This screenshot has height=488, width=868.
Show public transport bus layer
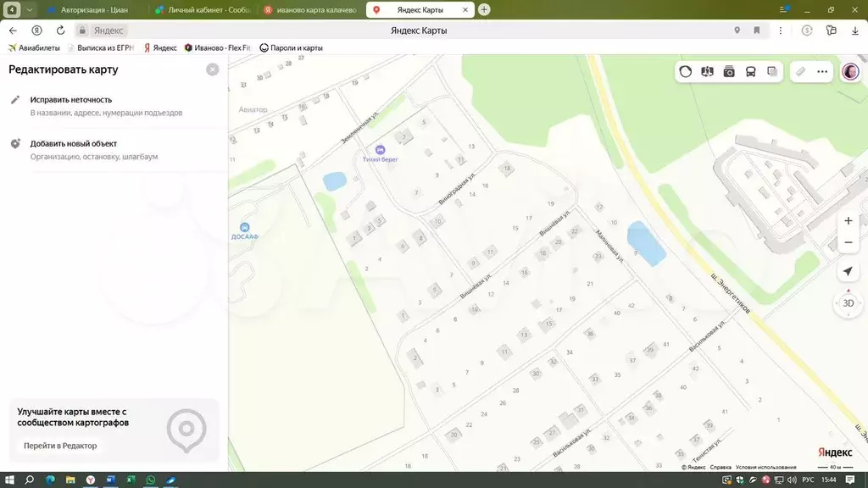(x=751, y=72)
